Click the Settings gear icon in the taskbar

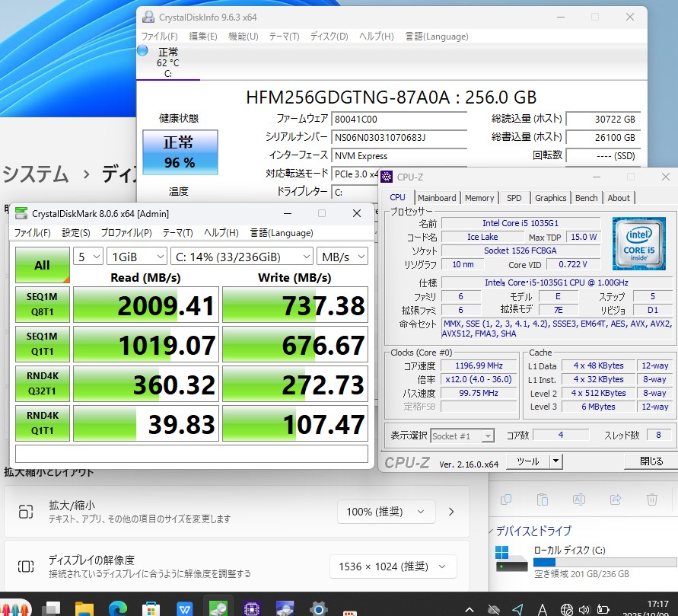point(318,608)
